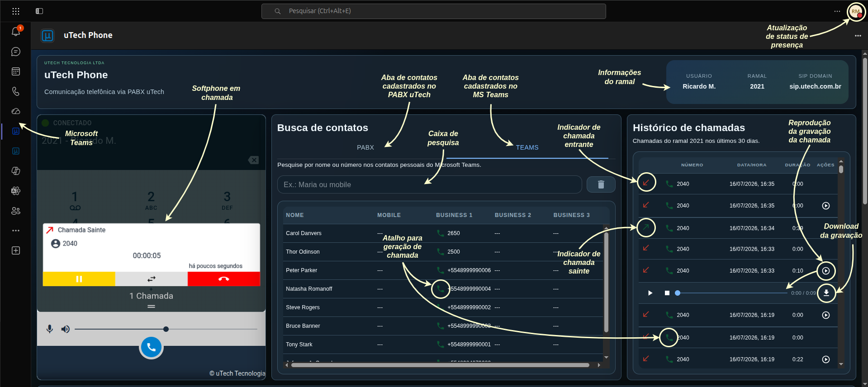Call Thor Odinson at 2500
The width and height of the screenshot is (868, 387).
coord(440,252)
